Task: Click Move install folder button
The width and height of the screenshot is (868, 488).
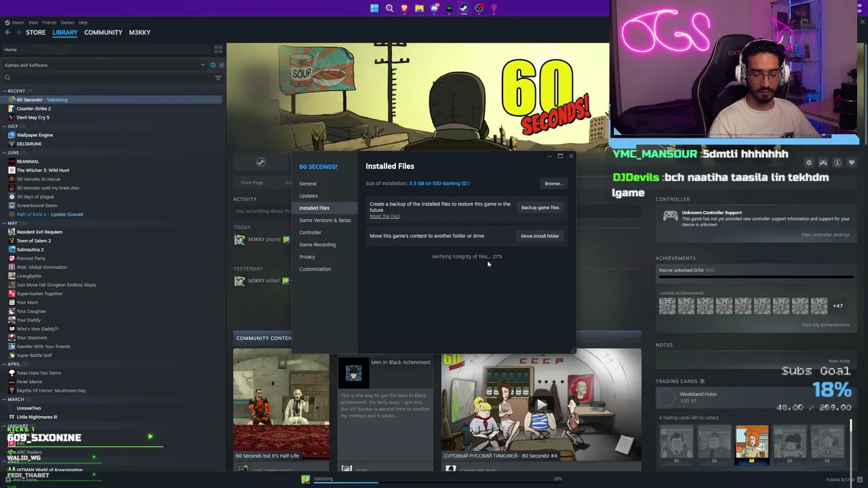Action: [540, 236]
